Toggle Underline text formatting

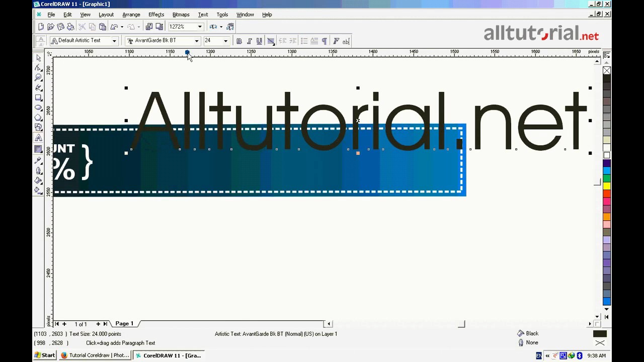tap(259, 41)
